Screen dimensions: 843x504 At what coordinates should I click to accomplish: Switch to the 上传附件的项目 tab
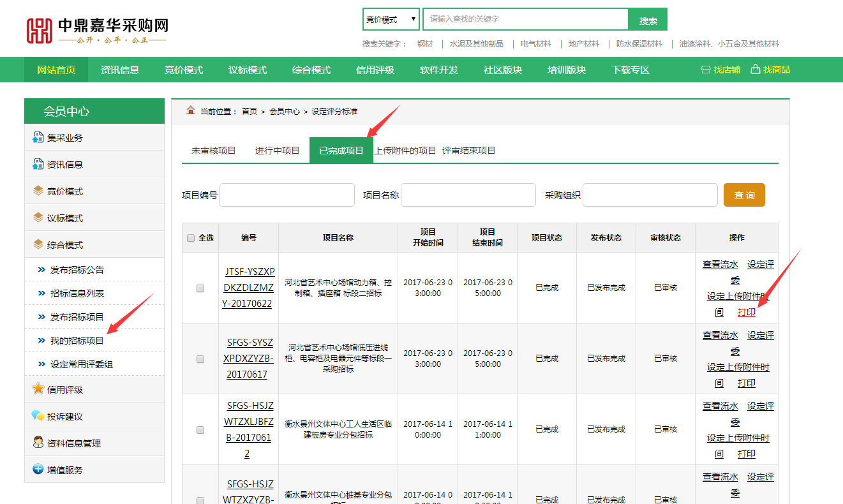point(405,151)
